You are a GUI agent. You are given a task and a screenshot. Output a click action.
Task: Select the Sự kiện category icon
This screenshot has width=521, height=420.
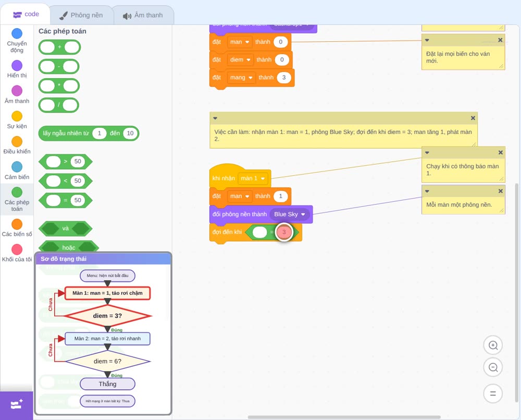point(17,116)
